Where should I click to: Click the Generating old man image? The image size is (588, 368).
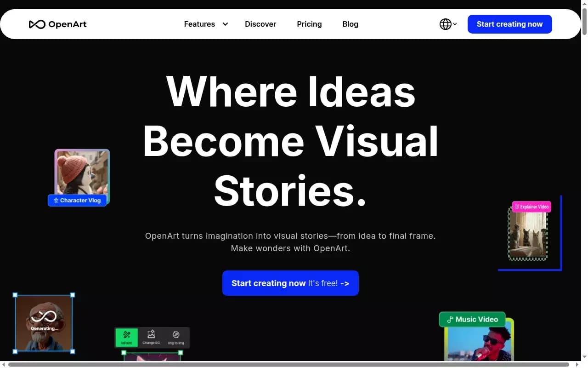(44, 323)
